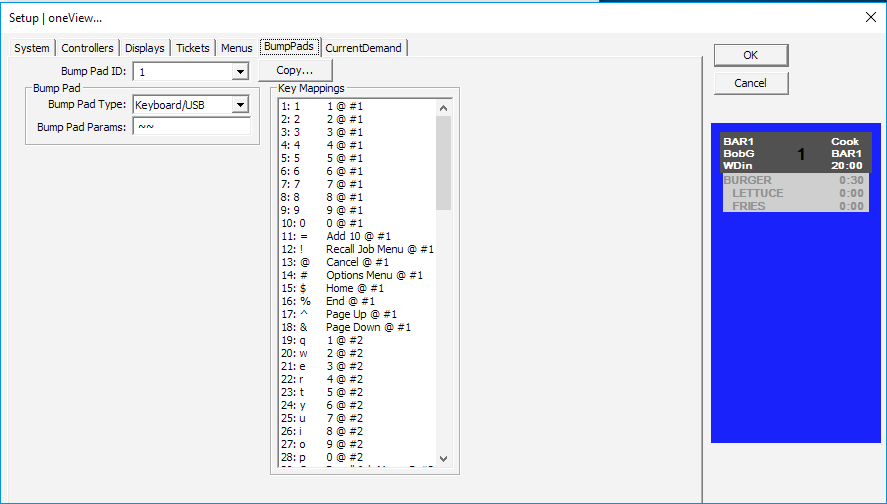The height and width of the screenshot is (504, 887).
Task: Select the Displays tab
Action: (x=145, y=48)
